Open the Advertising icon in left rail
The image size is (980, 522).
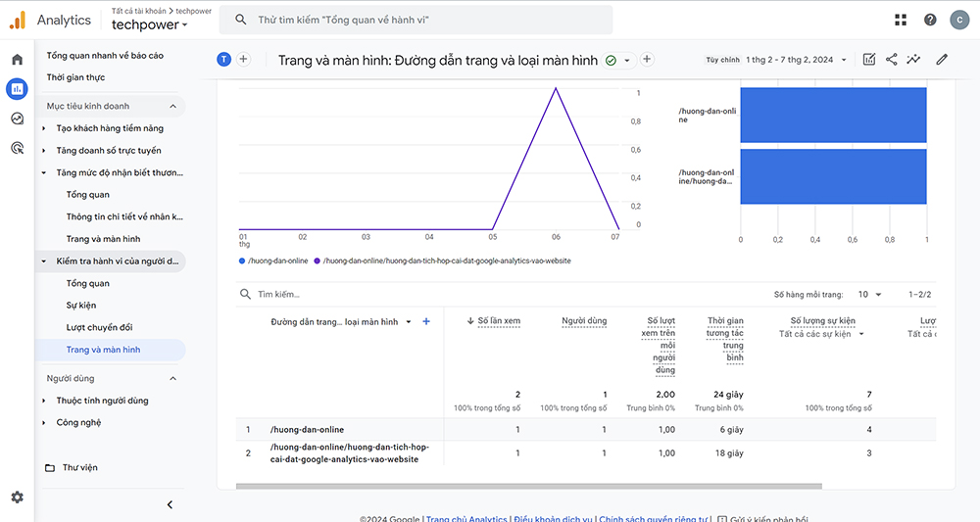click(17, 148)
